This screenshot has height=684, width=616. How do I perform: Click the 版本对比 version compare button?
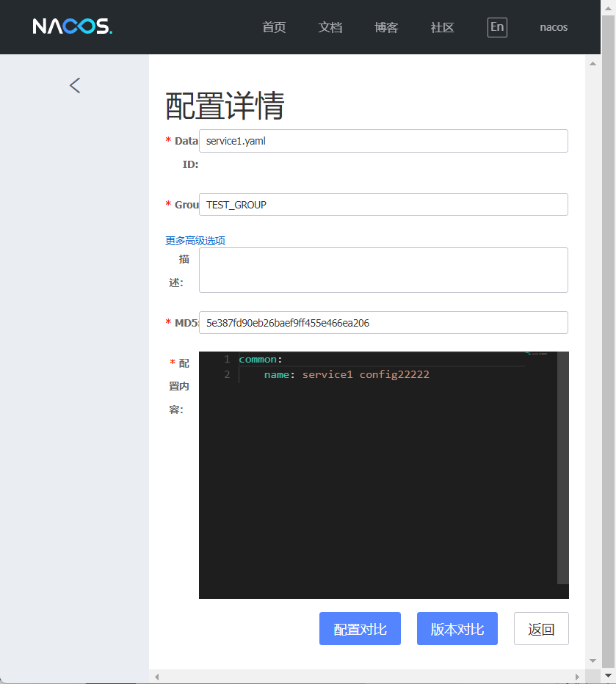point(457,628)
